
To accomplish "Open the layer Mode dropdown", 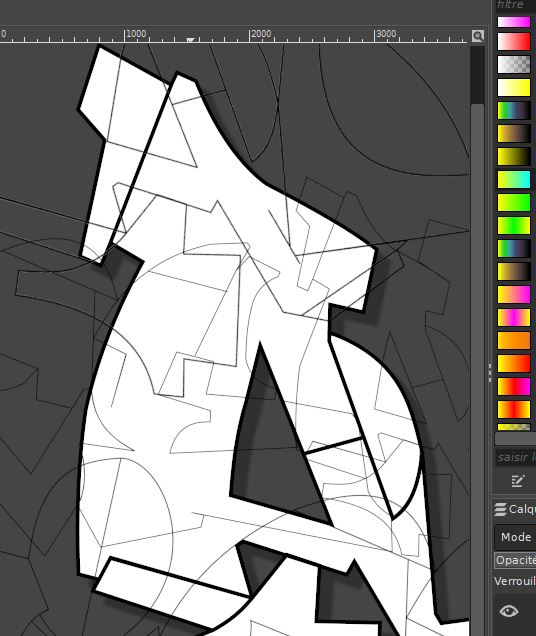I will tap(515, 537).
